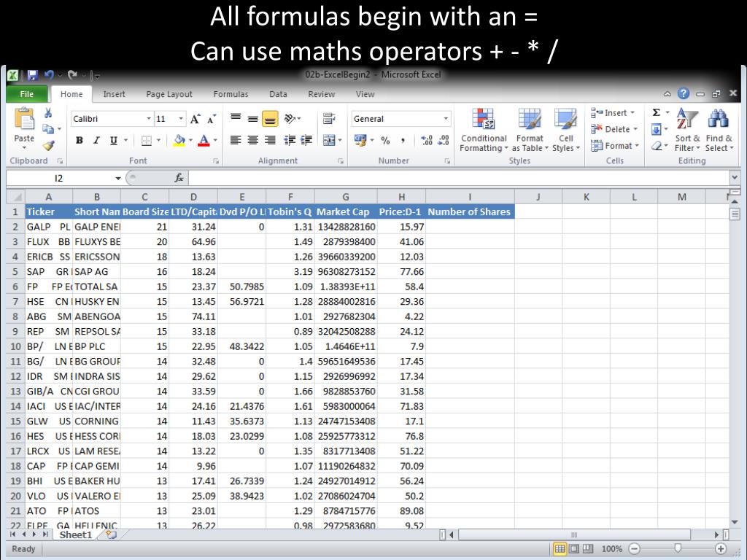
Task: Click the Insert Function fx button
Action: point(179,178)
